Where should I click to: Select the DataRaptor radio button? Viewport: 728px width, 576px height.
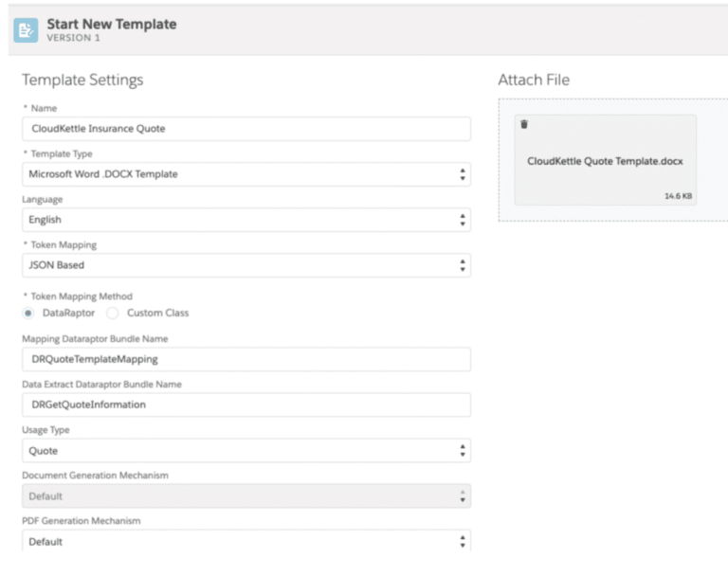pos(28,314)
